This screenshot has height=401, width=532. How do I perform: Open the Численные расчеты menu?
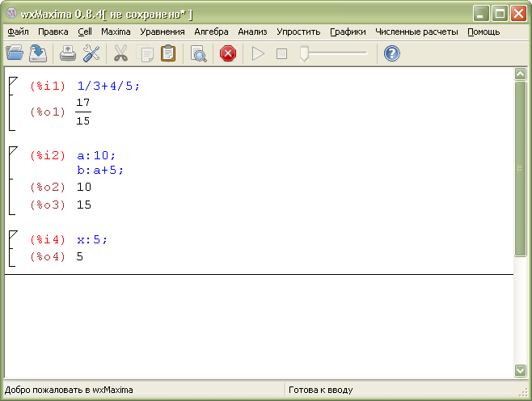click(416, 32)
